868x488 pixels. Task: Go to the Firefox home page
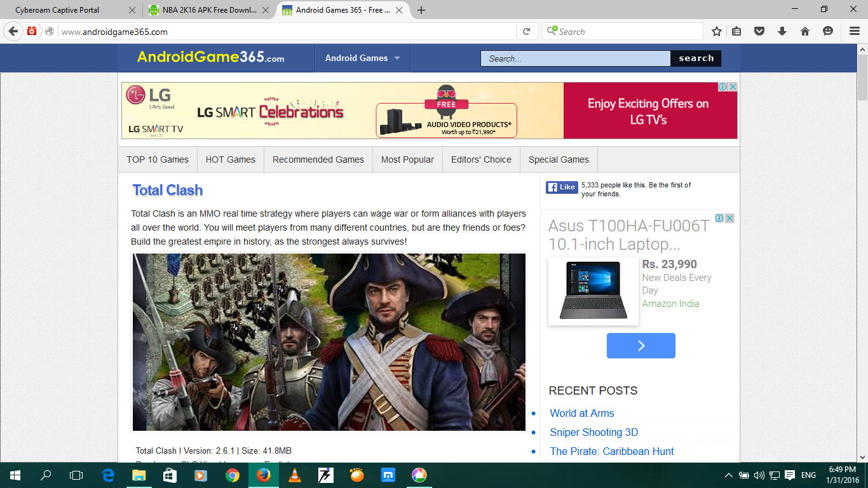coord(805,31)
